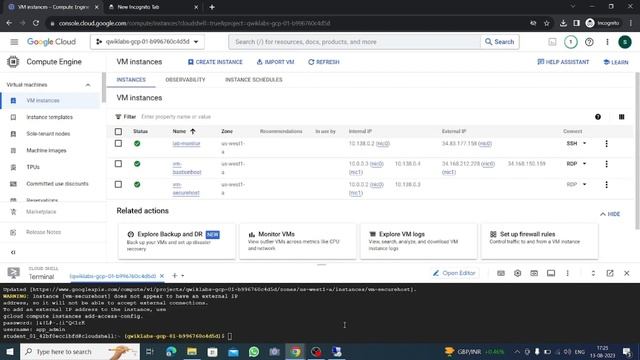
Task: Switch to the Instances tab
Action: 131,80
